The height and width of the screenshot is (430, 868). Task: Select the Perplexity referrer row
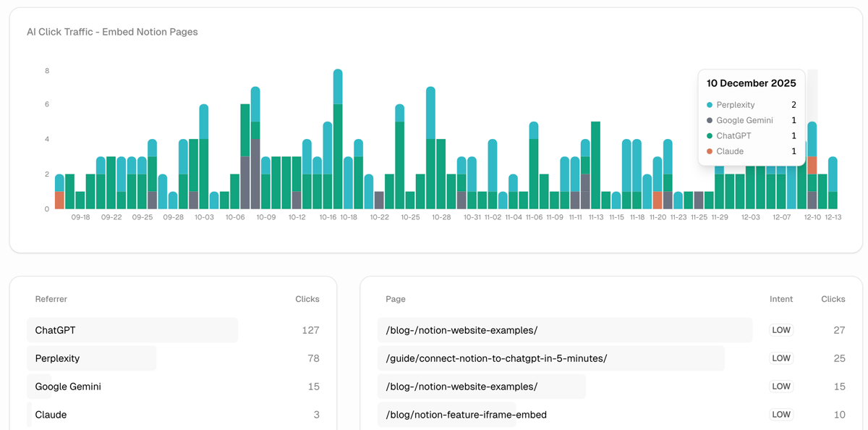point(92,358)
